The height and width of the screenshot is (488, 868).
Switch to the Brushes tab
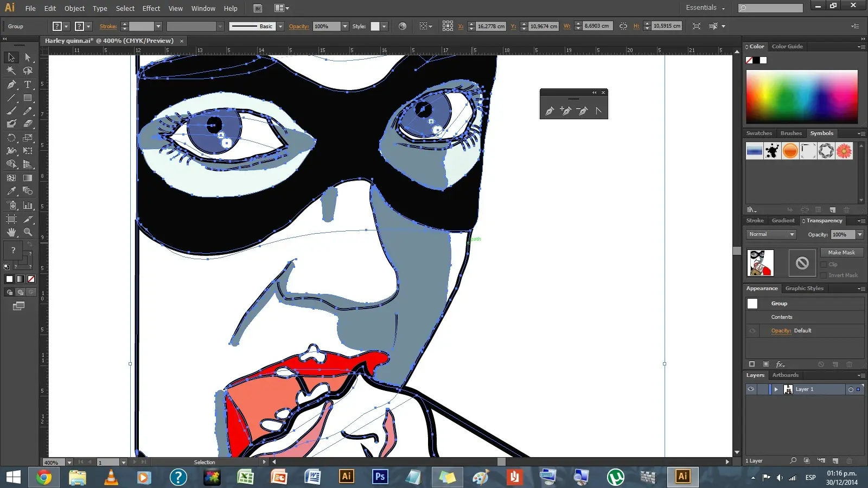(x=791, y=133)
